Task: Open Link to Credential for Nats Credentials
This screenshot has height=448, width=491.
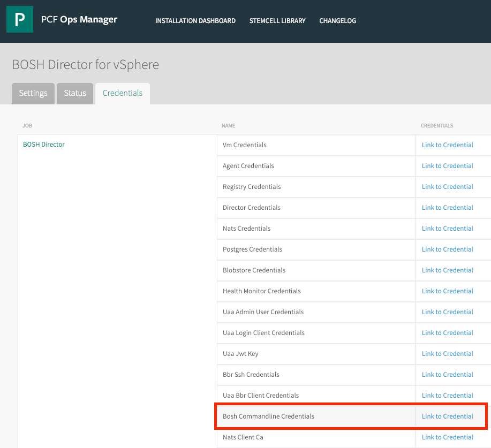Action: coord(447,228)
